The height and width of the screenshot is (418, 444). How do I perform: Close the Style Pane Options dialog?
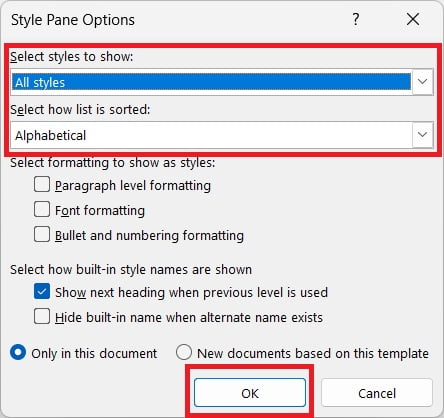tap(413, 20)
